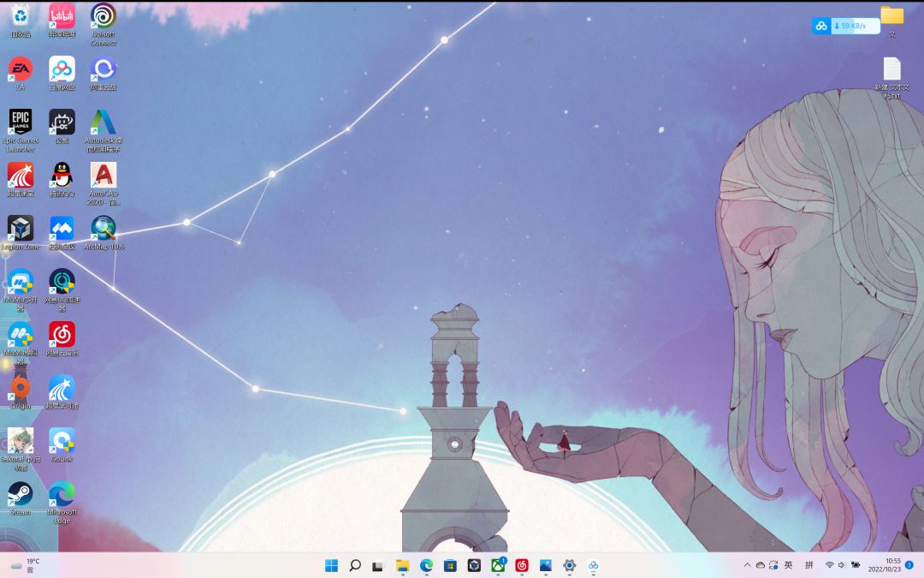The image size is (924, 578).
Task: Open the new text document .txt file
Action: pyautogui.click(x=891, y=78)
